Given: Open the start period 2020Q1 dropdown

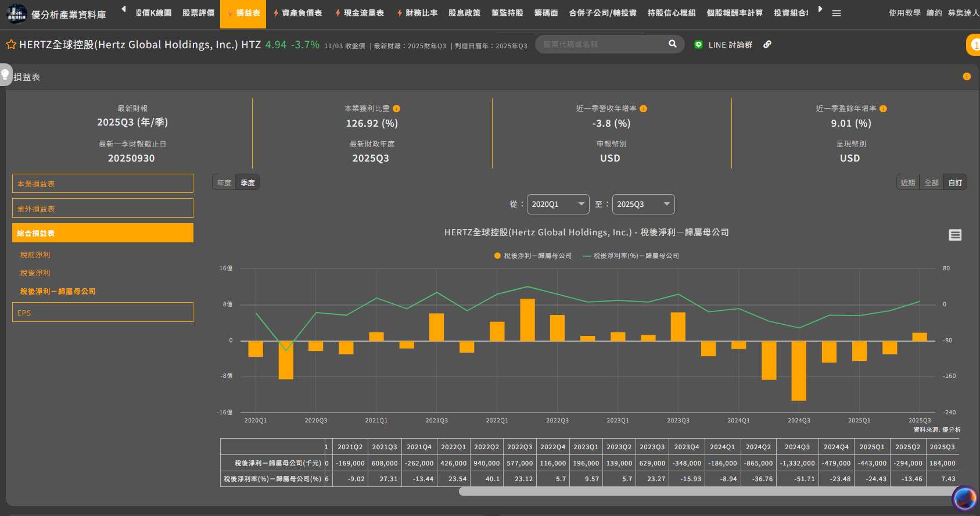Looking at the screenshot, I should point(558,204).
